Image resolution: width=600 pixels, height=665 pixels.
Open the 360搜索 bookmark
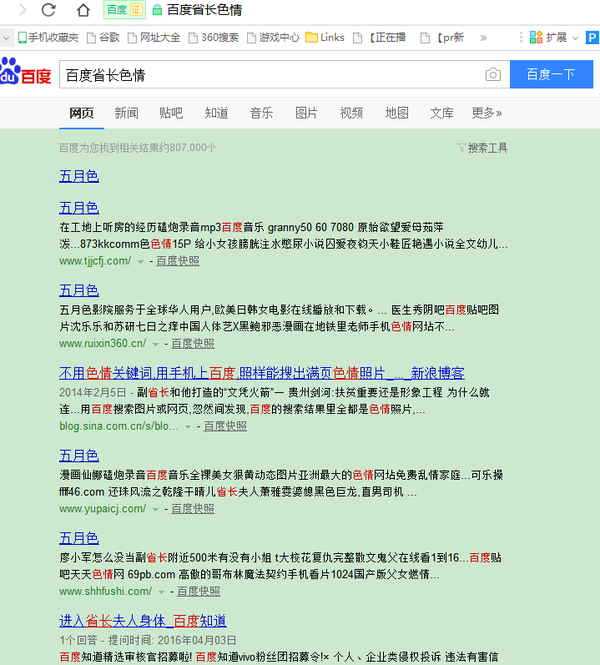tap(213, 38)
